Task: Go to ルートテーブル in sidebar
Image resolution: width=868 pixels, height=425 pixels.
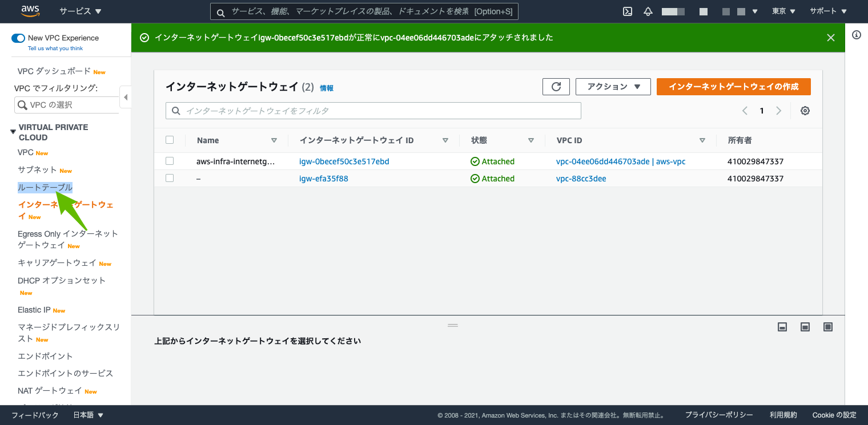Action: (x=45, y=188)
